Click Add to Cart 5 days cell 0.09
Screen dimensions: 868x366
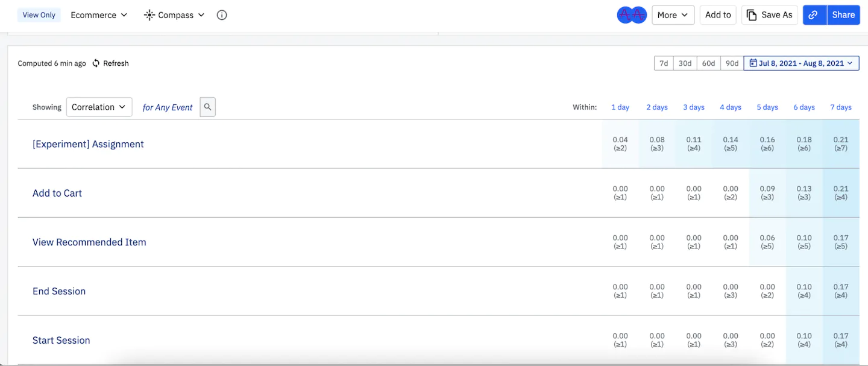(x=767, y=193)
